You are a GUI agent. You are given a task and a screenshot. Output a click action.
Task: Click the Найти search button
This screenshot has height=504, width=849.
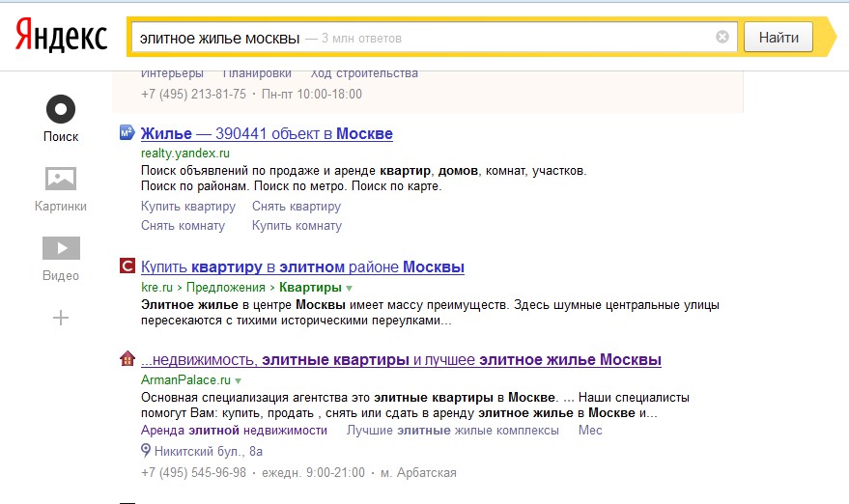point(778,38)
